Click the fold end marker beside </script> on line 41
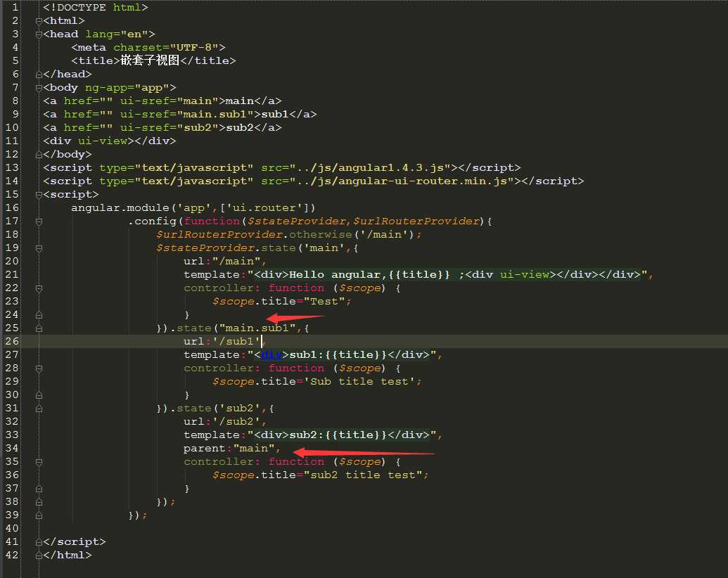Screen dimensions: 728x578 39,542
